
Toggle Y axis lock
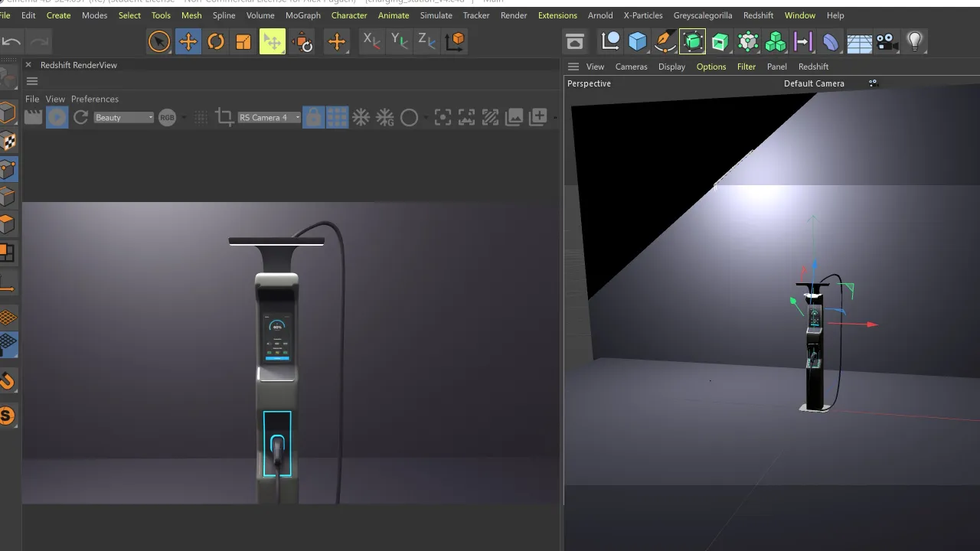(399, 41)
